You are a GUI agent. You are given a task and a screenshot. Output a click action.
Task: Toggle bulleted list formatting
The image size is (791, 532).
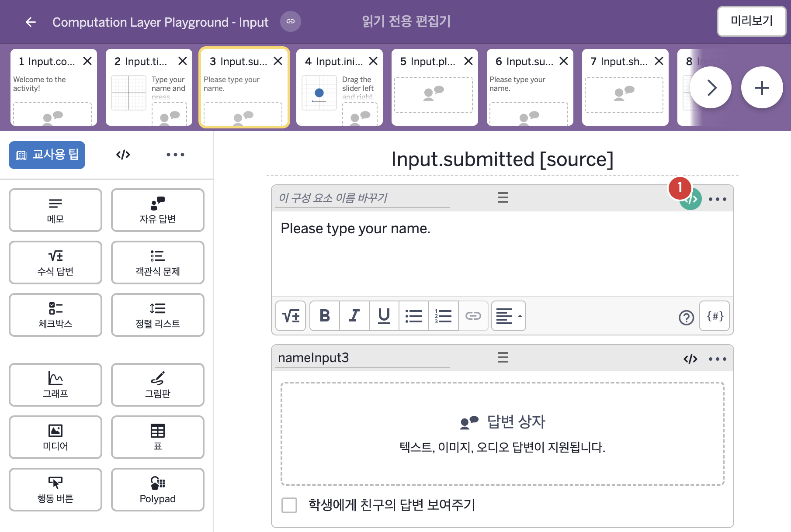(x=414, y=316)
